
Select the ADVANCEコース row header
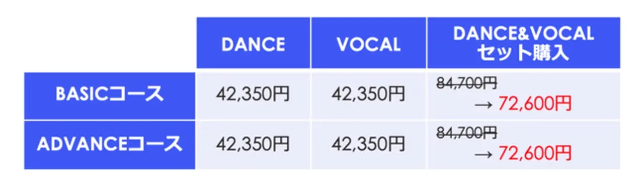click(110, 145)
